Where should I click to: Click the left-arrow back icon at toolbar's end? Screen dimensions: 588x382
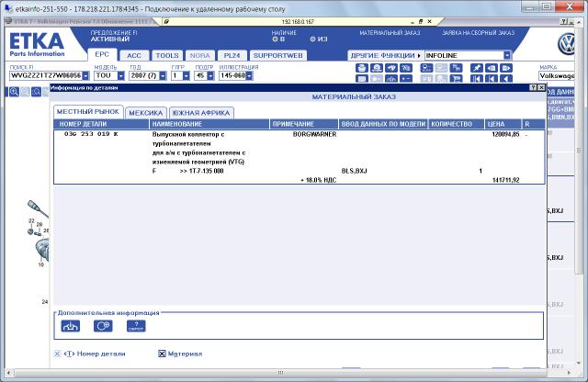pos(506,79)
